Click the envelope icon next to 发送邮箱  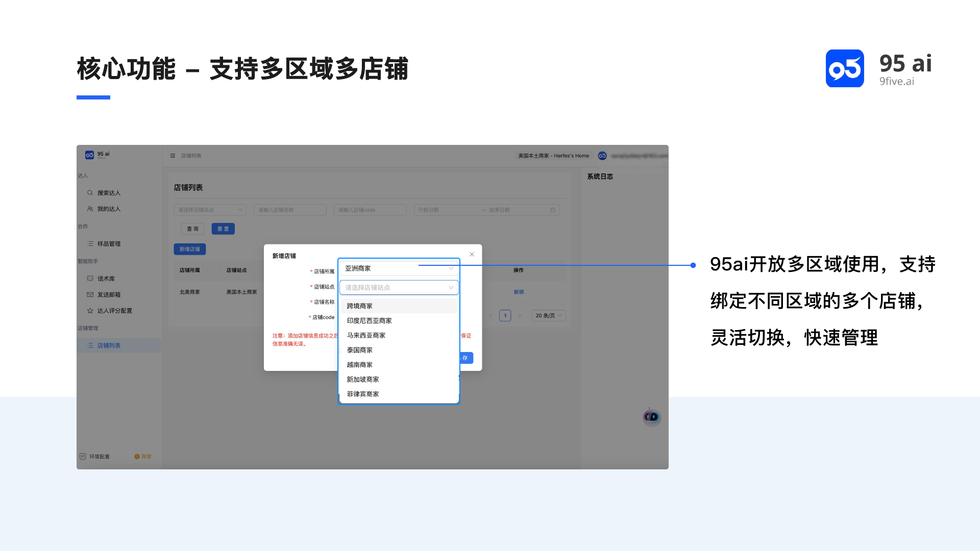[x=90, y=294]
